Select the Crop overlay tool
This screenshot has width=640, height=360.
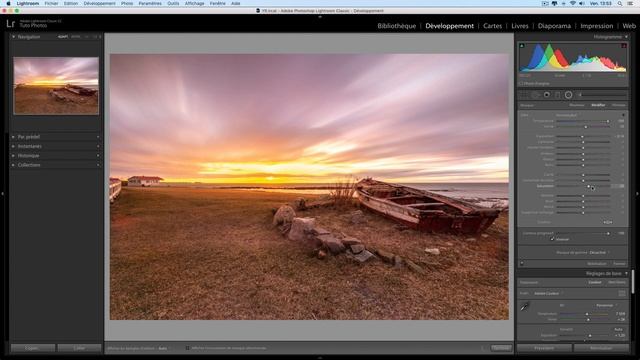(x=524, y=95)
